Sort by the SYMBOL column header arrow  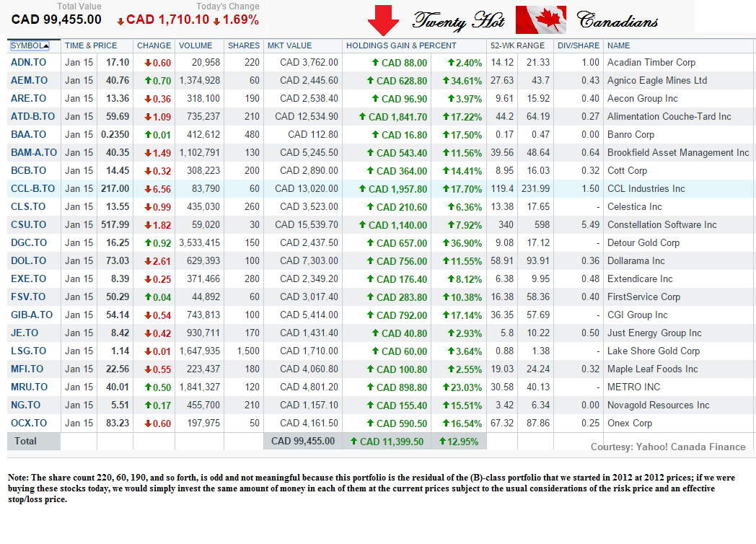coord(46,45)
